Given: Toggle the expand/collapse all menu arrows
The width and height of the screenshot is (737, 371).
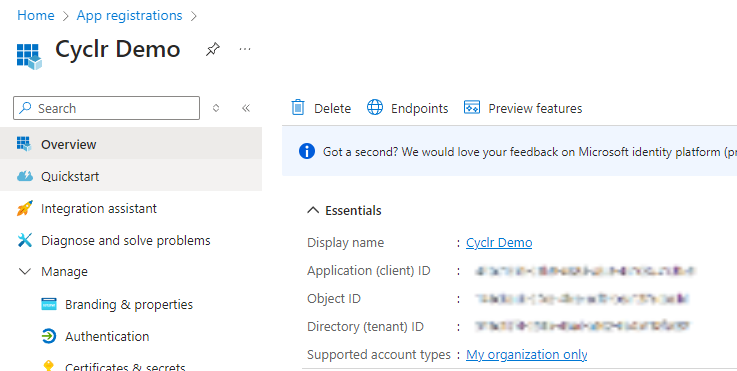Looking at the screenshot, I should [216, 108].
